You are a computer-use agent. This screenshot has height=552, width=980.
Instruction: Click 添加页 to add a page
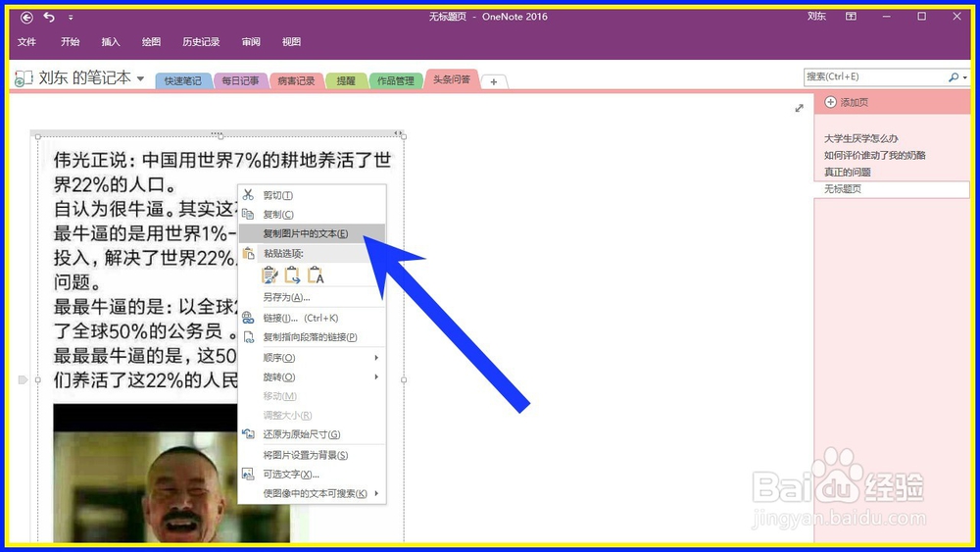[x=847, y=102]
